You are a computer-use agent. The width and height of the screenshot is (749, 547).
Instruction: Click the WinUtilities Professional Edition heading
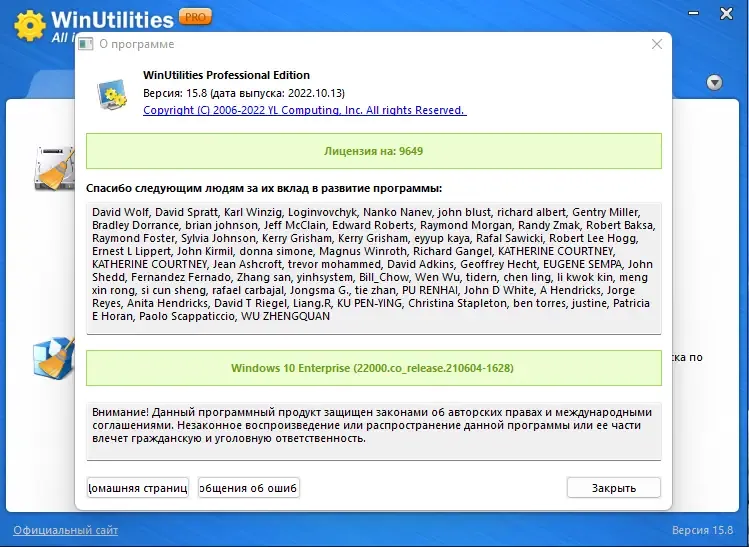click(x=226, y=75)
